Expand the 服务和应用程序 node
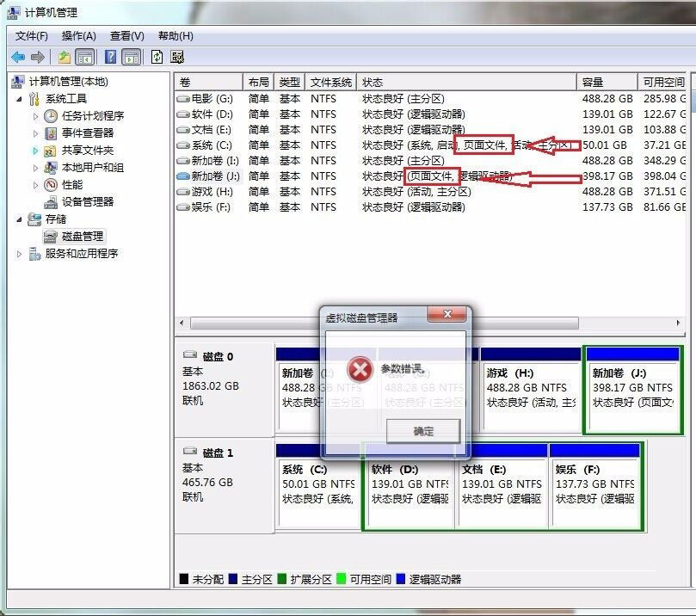The width and height of the screenshot is (696, 616). click(19, 254)
